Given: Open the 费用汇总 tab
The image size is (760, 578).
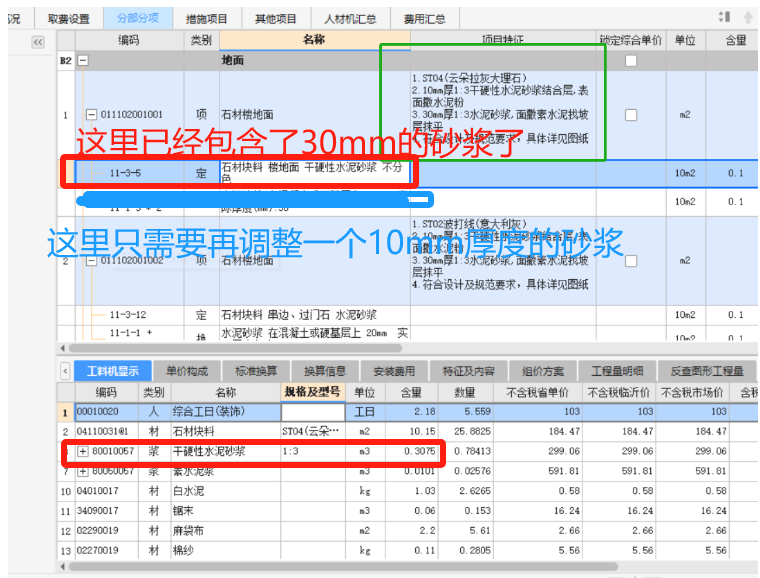Looking at the screenshot, I should tap(425, 19).
